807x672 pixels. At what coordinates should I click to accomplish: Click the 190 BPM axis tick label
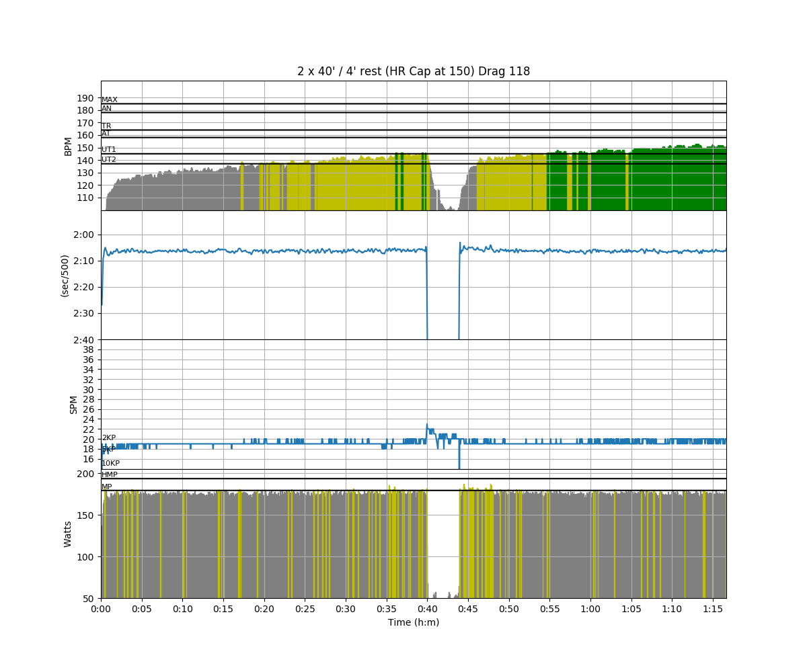coord(85,98)
